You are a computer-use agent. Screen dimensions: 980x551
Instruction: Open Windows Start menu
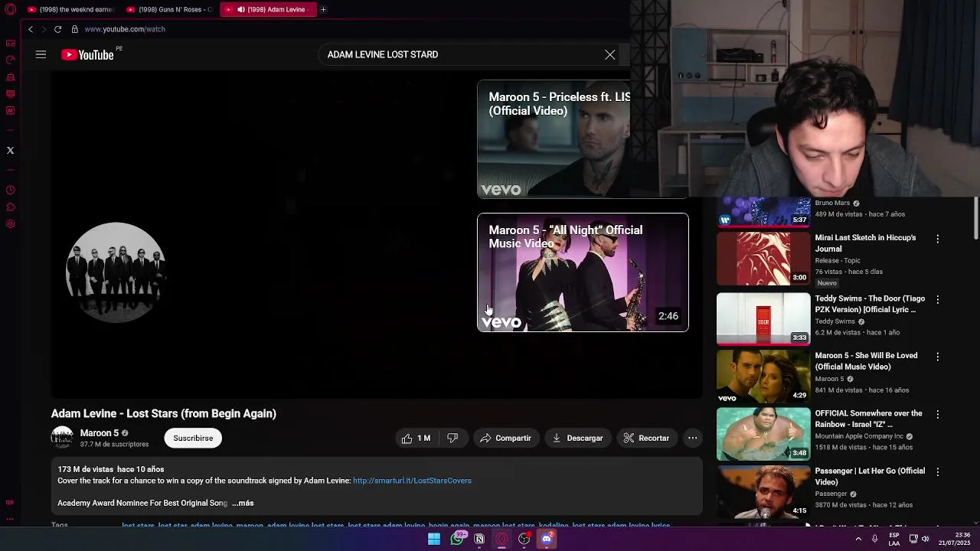(434, 539)
